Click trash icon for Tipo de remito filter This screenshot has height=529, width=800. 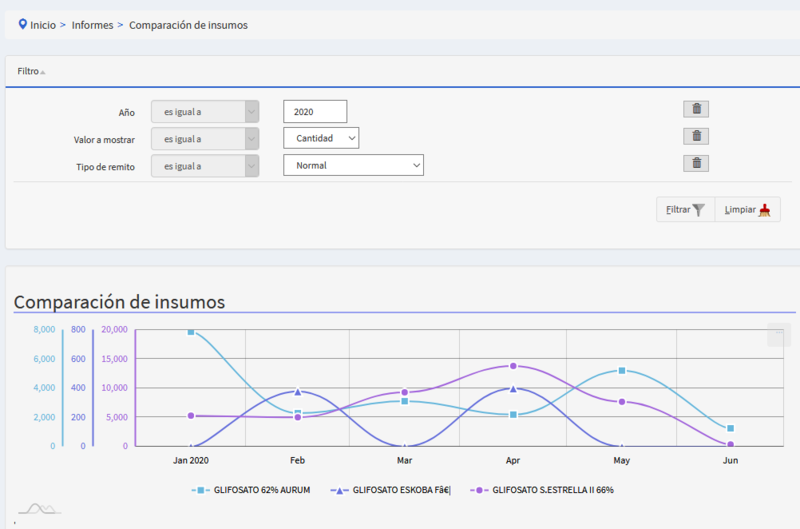696,164
